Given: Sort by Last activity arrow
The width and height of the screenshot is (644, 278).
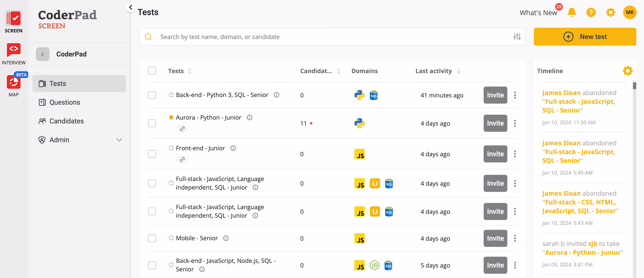Looking at the screenshot, I should click(x=458, y=71).
